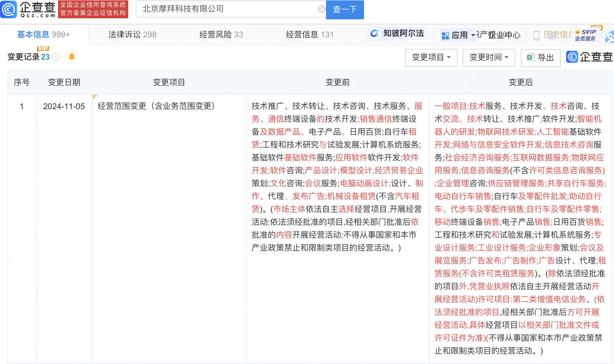Click the change date 2024-11-05 in row 1

[64, 106]
